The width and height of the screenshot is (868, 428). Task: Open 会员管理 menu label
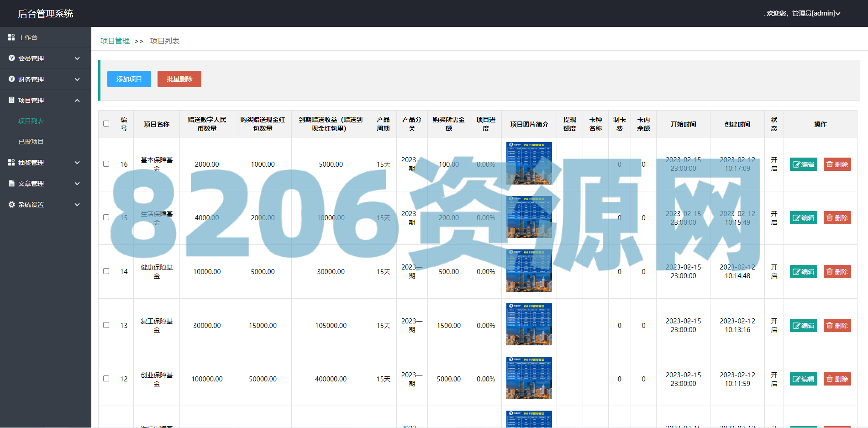coord(31,58)
